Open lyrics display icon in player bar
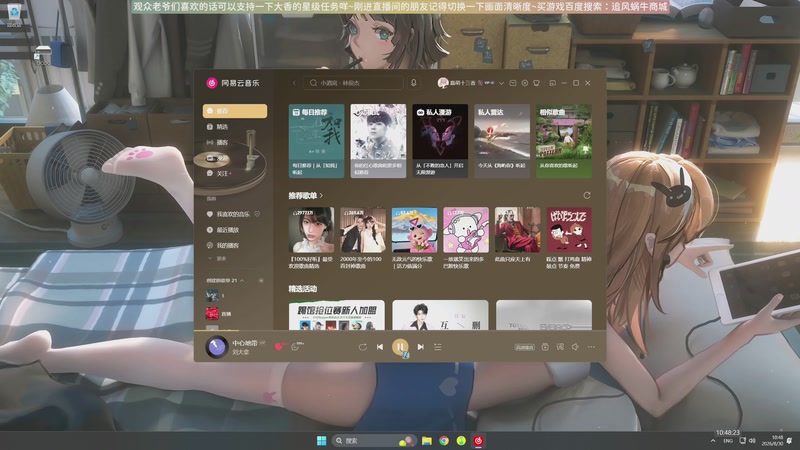800x450 pixels. [x=560, y=347]
